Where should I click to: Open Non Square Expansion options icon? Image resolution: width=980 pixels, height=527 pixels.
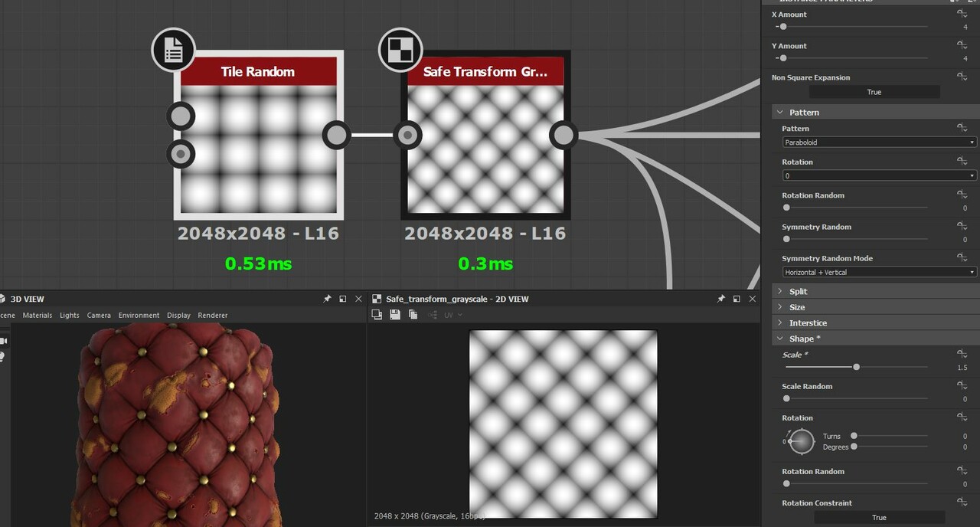pyautogui.click(x=962, y=77)
